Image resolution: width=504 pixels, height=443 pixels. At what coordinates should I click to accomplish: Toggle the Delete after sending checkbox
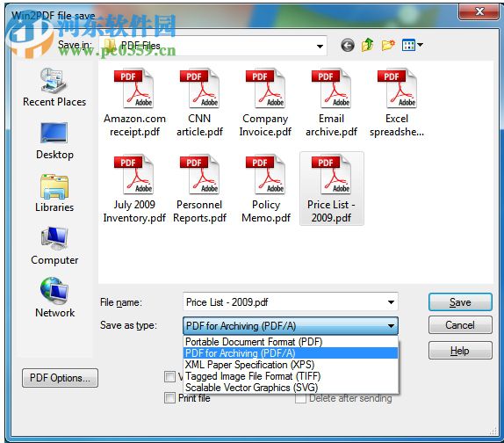click(300, 398)
